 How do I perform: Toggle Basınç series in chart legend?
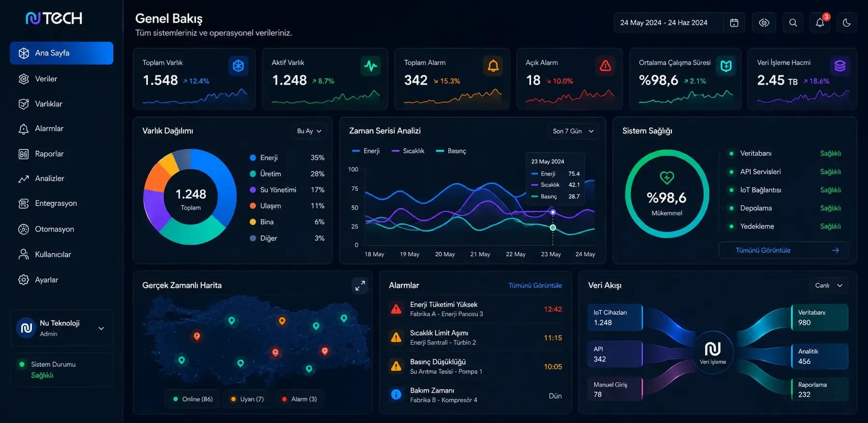click(451, 151)
